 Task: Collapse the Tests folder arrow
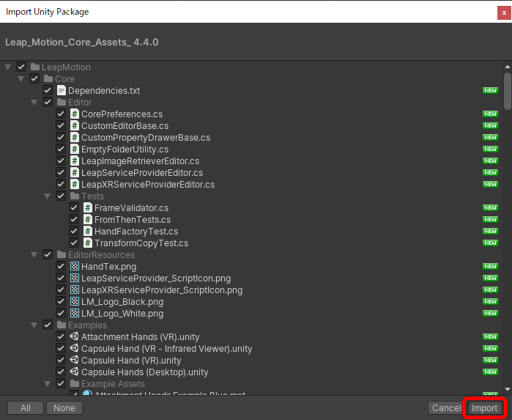tap(48, 196)
